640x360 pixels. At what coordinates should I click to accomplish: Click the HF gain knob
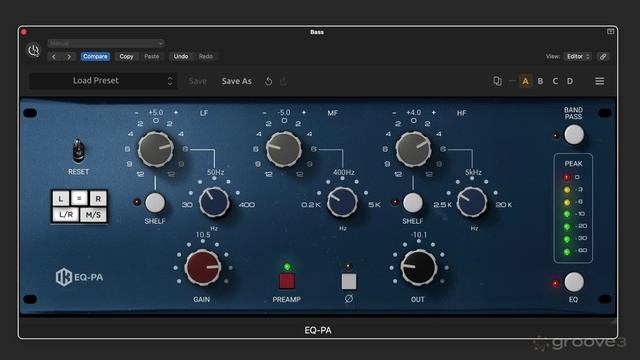[413, 149]
